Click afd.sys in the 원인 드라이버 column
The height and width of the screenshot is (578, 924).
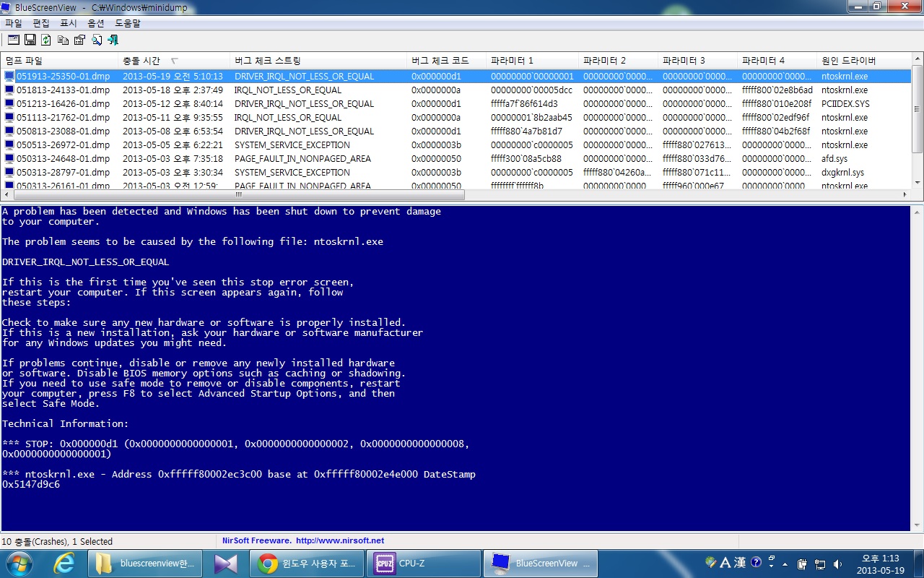[x=834, y=158]
